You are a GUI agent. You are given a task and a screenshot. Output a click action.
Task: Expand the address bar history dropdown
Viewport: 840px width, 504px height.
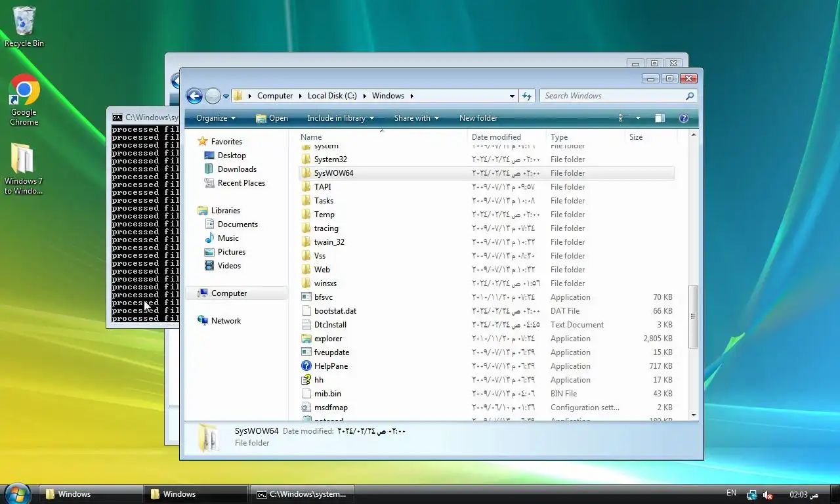point(512,96)
